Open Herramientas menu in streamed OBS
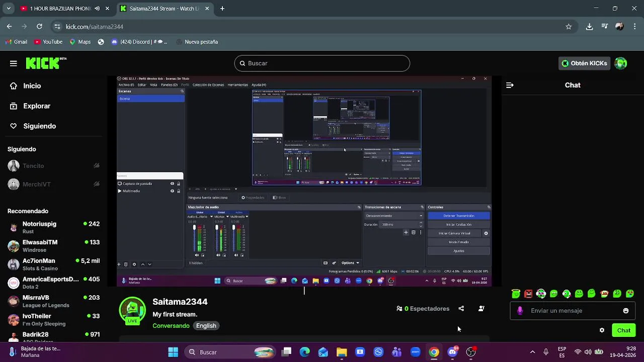Image resolution: width=644 pixels, height=362 pixels. tap(237, 84)
